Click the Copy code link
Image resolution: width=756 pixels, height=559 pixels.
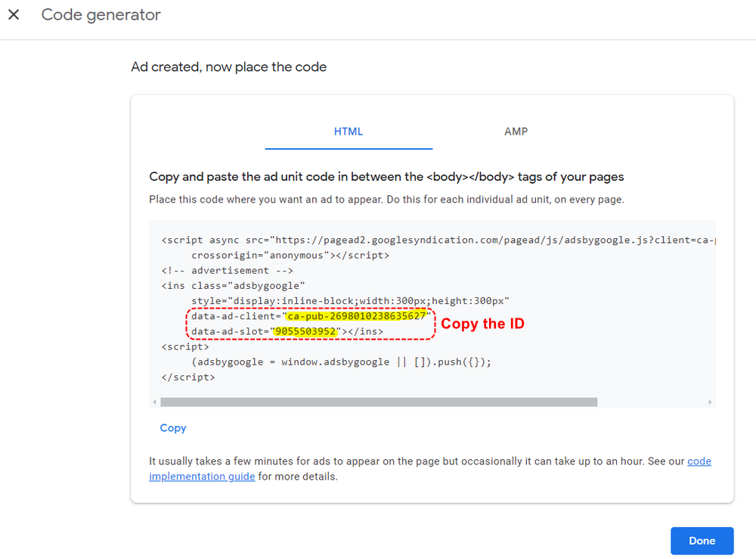173,428
